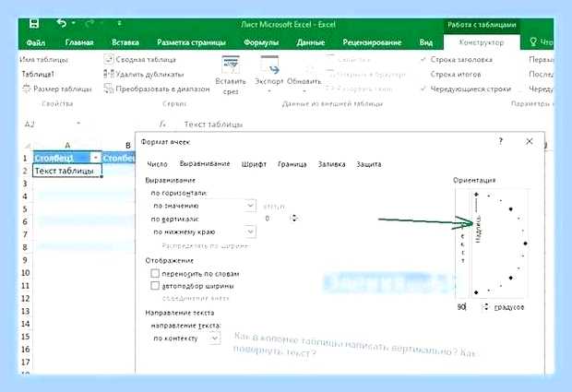The image size is (572, 392).
Task: Toggle Строка итогов checkbox
Action: (423, 74)
